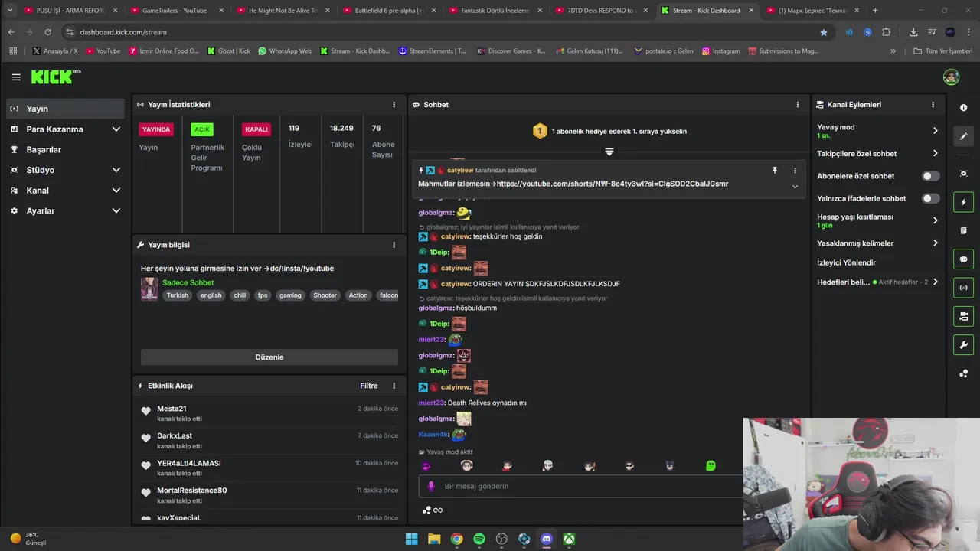Click the purple microphone icon in message box
Viewport: 980px width, 551px height.
point(431,486)
